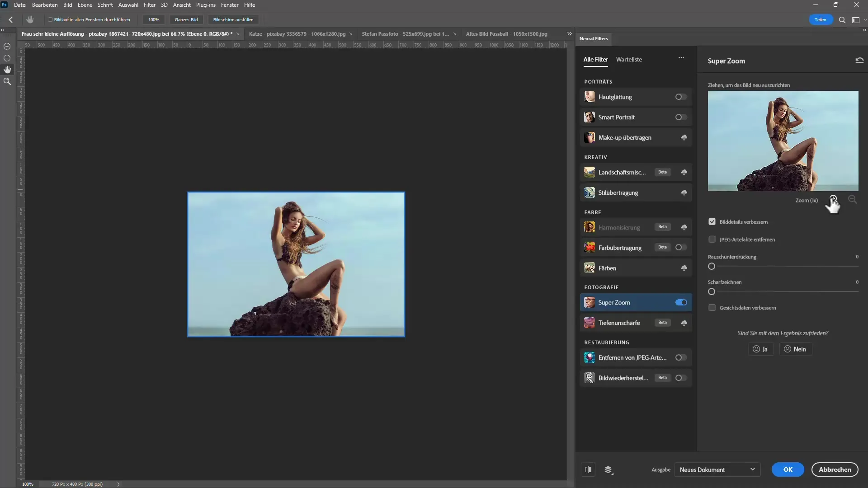Viewport: 868px width, 488px height.
Task: Click the zoom-out magnifier under preview
Action: coord(852,199)
